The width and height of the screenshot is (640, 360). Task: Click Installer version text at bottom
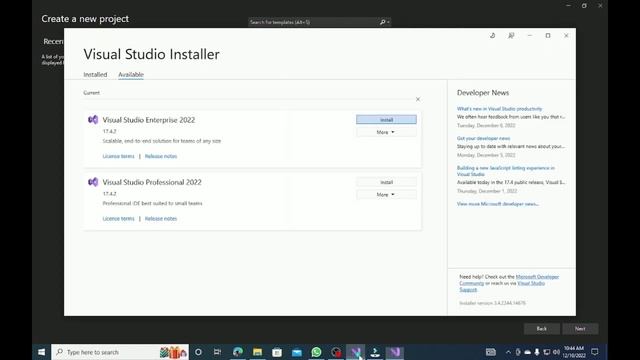coord(492,303)
